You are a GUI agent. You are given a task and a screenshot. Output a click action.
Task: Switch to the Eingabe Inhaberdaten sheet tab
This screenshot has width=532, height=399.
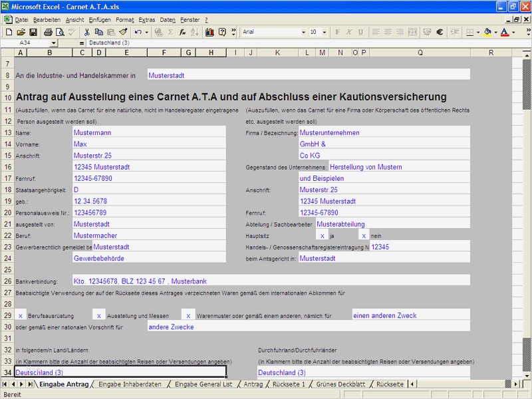click(x=130, y=384)
